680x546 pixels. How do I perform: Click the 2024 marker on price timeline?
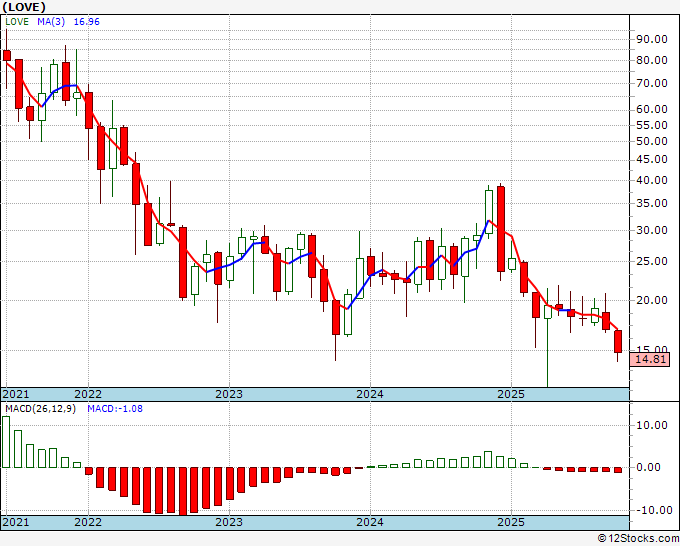click(370, 394)
